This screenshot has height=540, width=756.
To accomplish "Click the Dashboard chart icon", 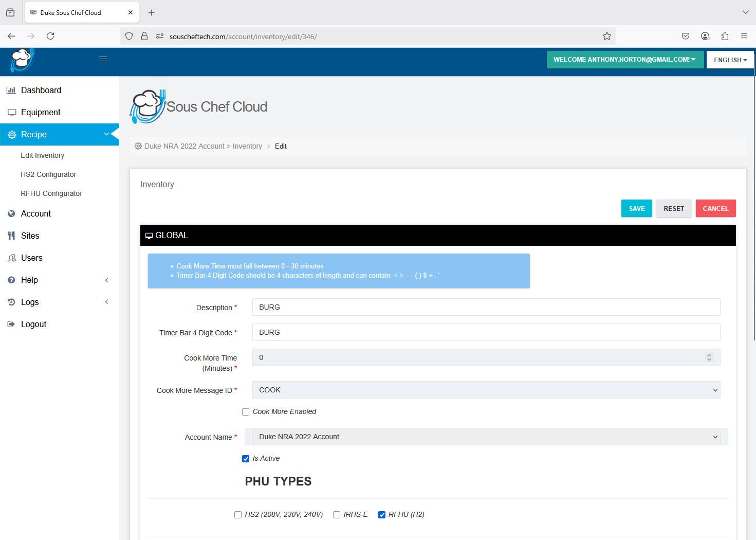I will point(11,90).
